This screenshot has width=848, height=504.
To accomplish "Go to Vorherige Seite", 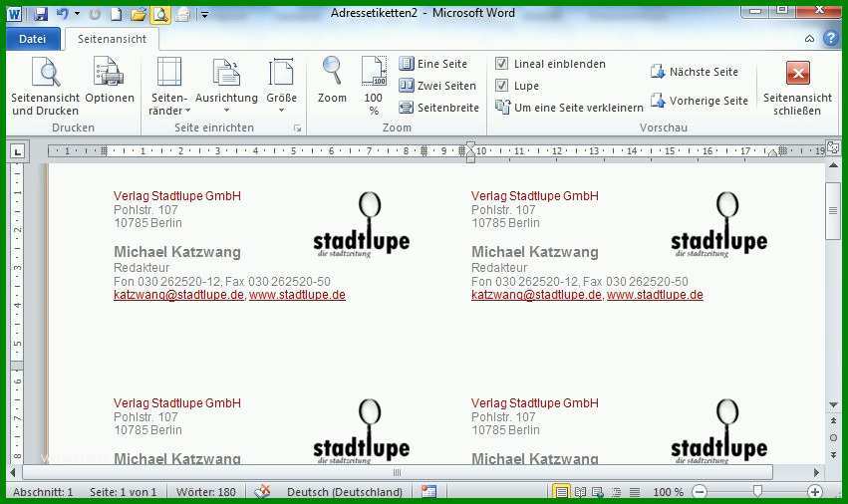I will [700, 101].
